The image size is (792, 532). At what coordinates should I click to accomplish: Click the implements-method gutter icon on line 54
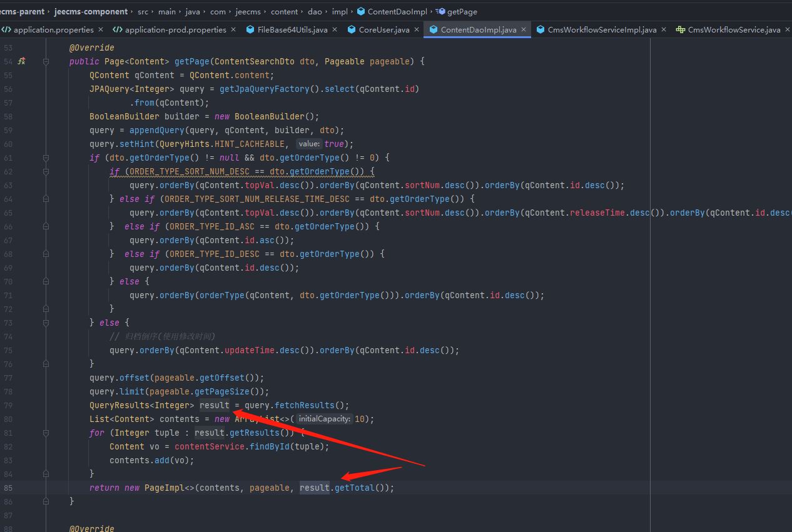click(x=21, y=61)
